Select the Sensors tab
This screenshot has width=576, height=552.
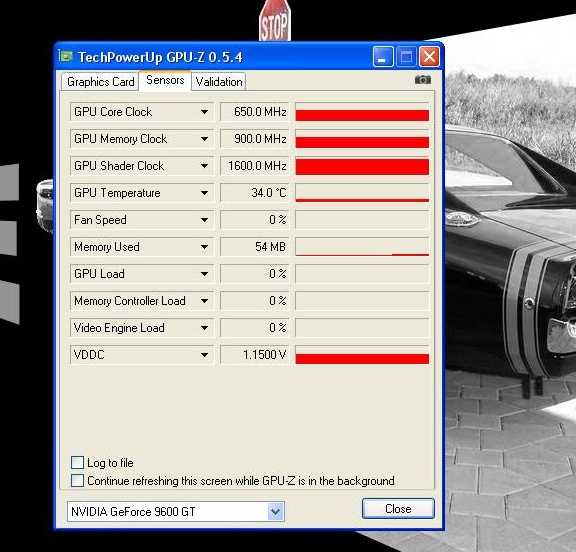165,80
